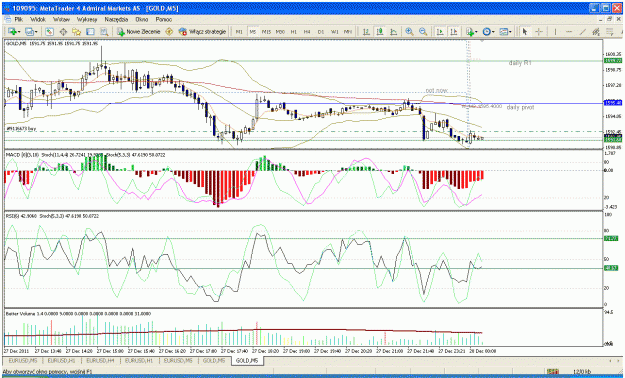Launch MetaEditor using the yellow diamond icon

[169, 32]
